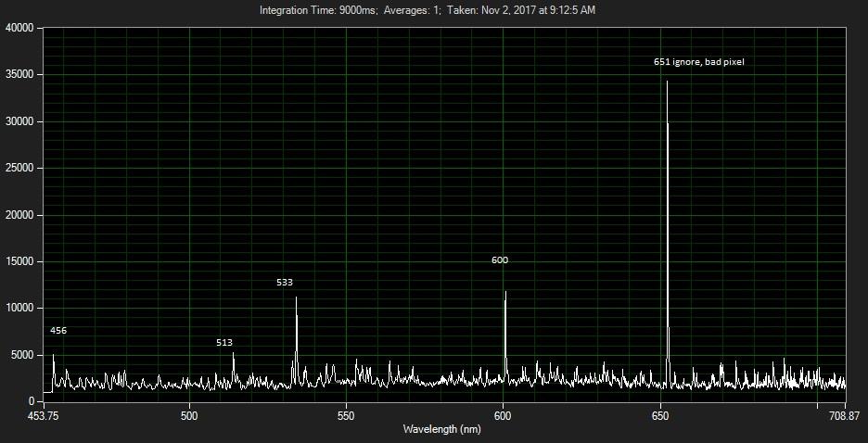Click the spectral peak at 600 nm
This screenshot has height=443, width=868.
click(x=505, y=337)
